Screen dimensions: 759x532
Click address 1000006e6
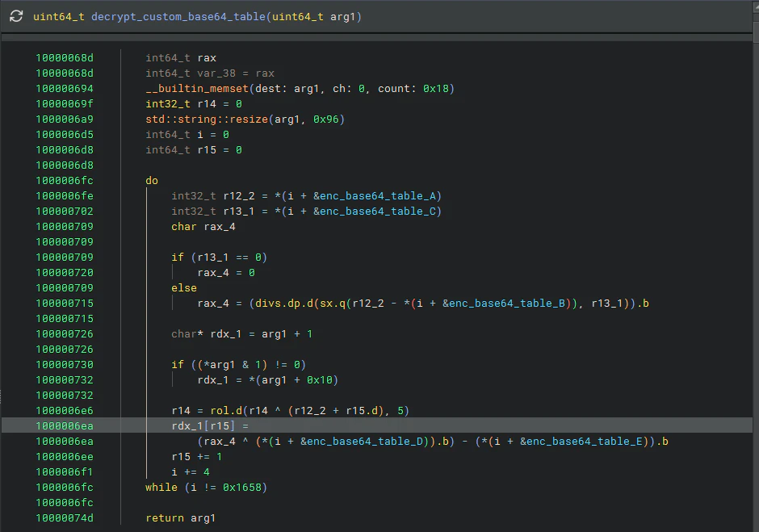pyautogui.click(x=65, y=410)
